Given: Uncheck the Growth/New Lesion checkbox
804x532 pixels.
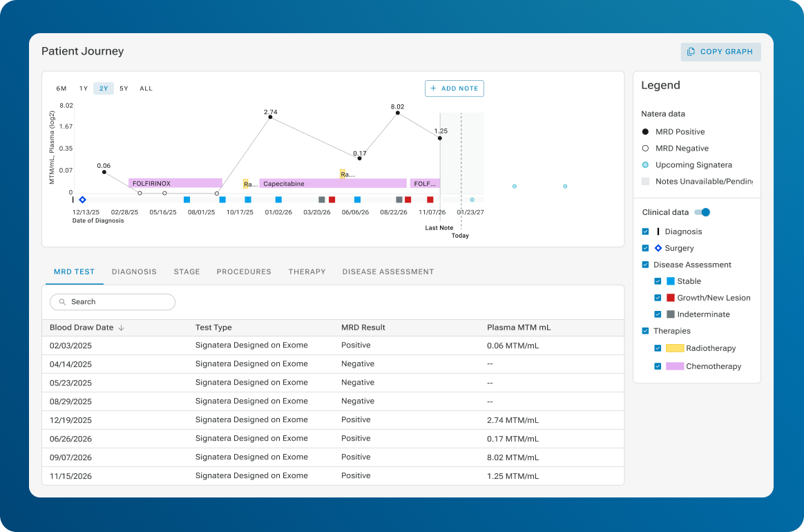Looking at the screenshot, I should [658, 298].
